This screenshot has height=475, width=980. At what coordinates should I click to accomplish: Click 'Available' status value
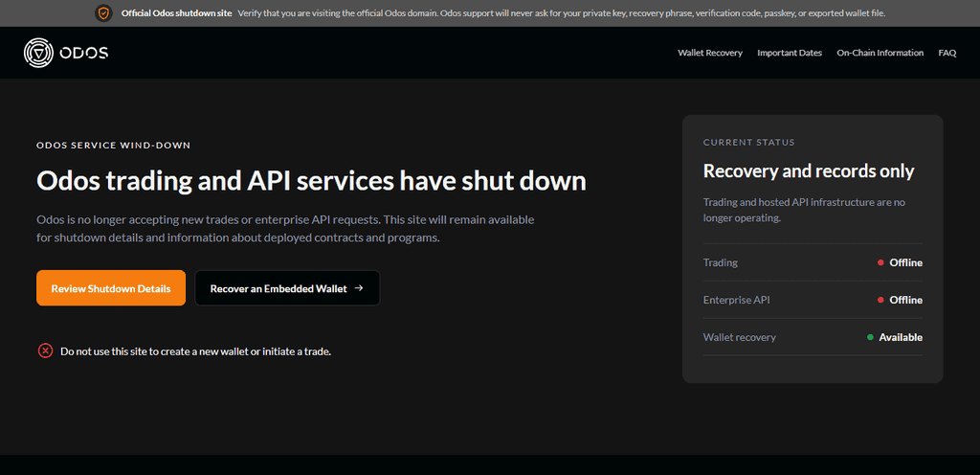coord(901,337)
